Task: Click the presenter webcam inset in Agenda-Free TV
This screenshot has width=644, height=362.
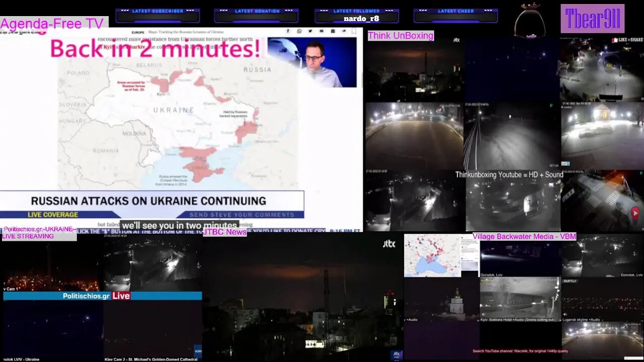Action: pos(312,62)
